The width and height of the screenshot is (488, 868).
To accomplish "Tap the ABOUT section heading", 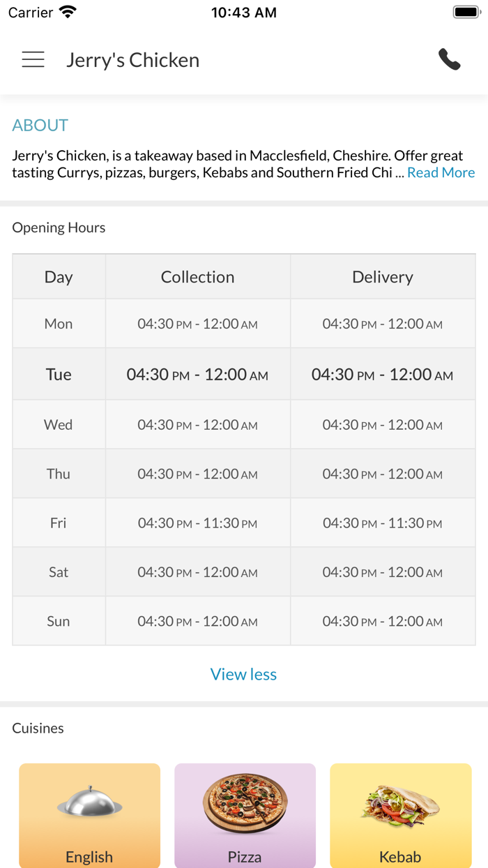I will coord(40,126).
